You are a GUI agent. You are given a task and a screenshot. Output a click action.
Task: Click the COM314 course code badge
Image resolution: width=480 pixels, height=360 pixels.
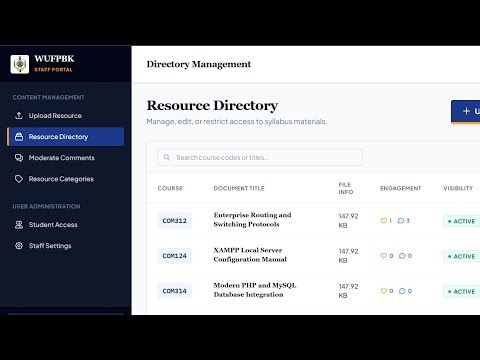174,291
